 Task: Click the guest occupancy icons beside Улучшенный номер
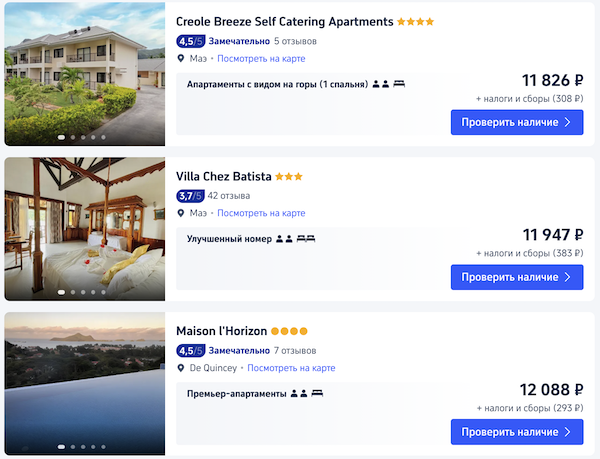point(284,240)
